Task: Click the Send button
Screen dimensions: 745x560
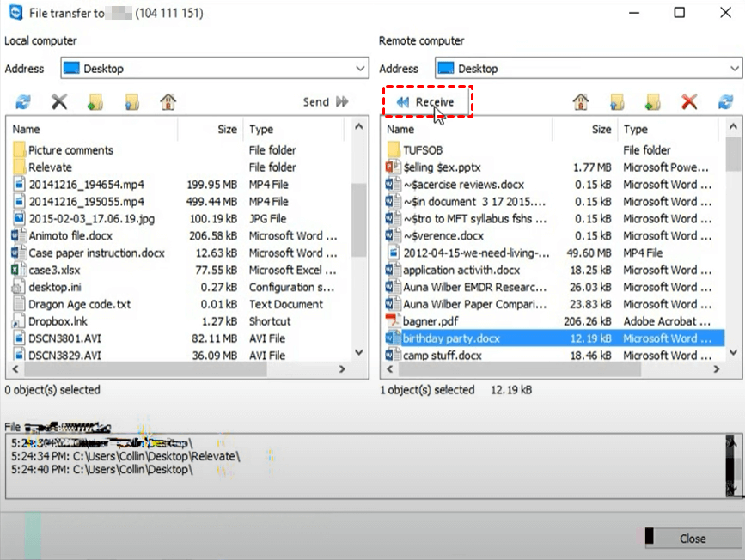Action: coord(326,102)
